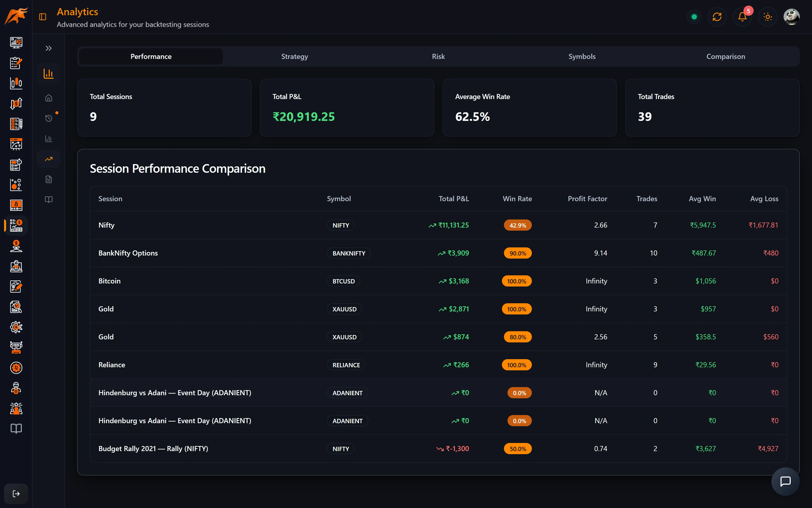Expand secondary sidebar with double chevron
Screen dimensions: 812x508
49,48
